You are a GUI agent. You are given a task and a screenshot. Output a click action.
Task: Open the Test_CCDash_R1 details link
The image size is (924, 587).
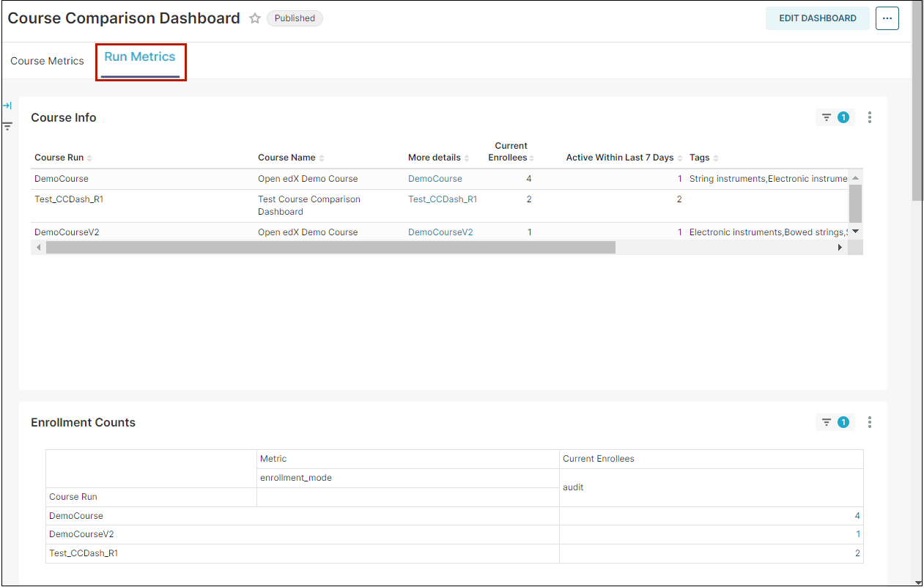tap(443, 199)
